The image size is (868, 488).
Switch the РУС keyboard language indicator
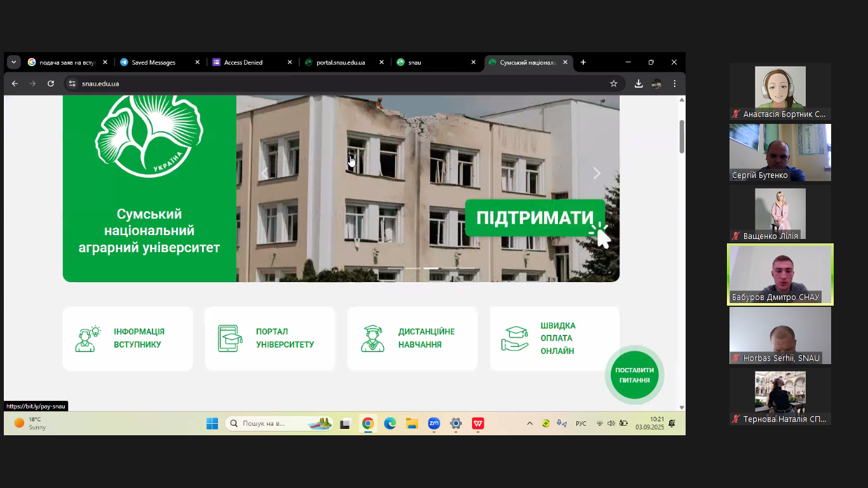point(581,423)
